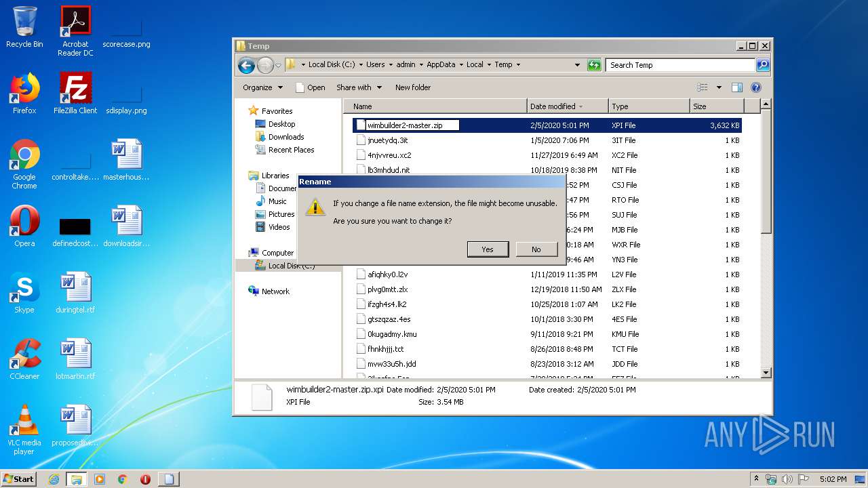
Task: Select Opera desktop icon
Action: point(24,227)
